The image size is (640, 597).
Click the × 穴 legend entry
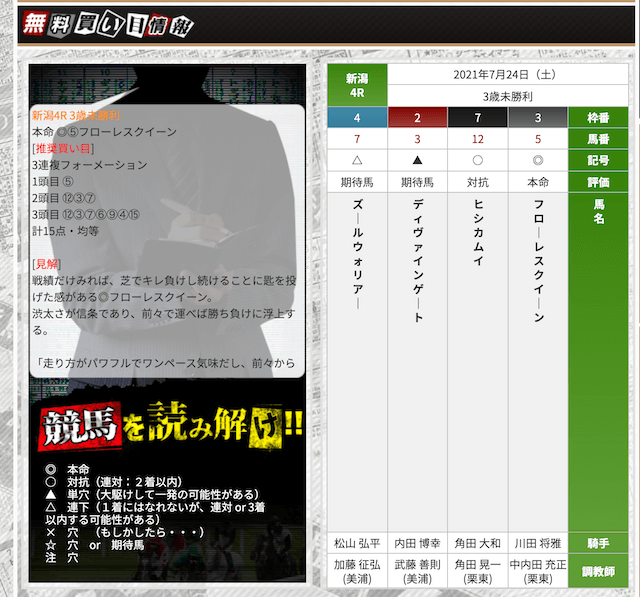(124, 532)
